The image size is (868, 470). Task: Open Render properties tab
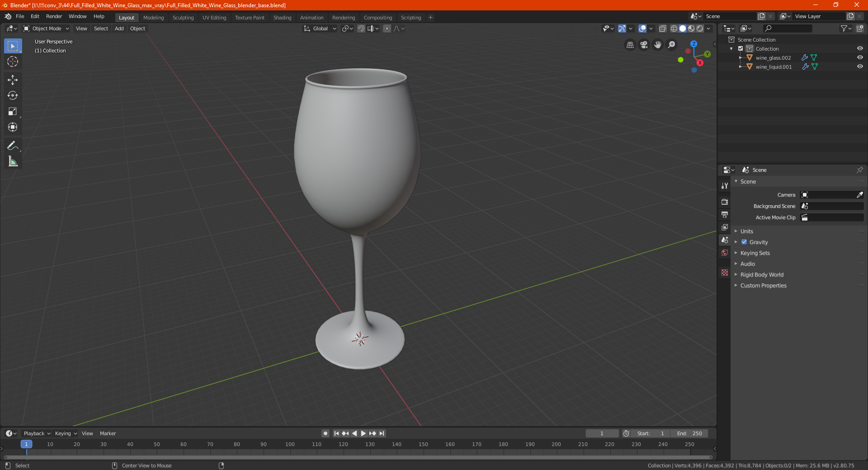725,202
